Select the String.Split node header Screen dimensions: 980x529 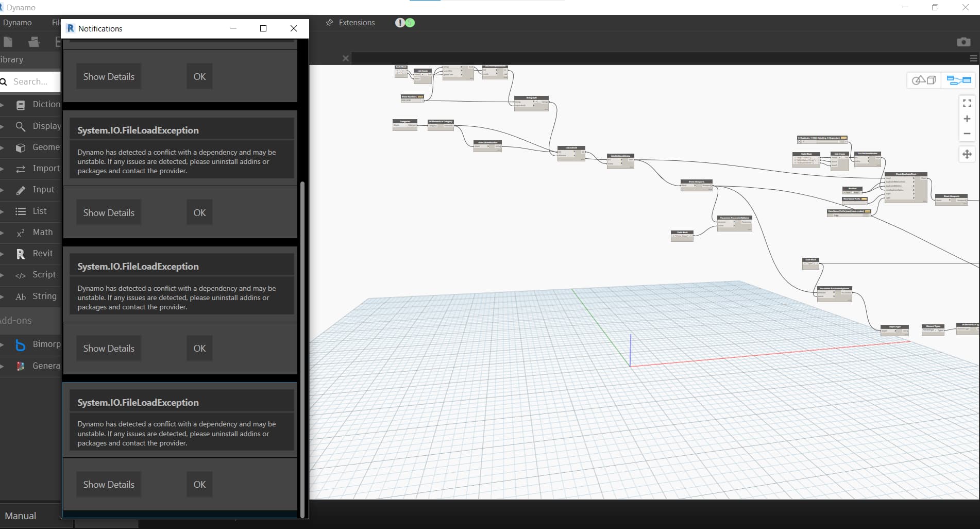[531, 98]
